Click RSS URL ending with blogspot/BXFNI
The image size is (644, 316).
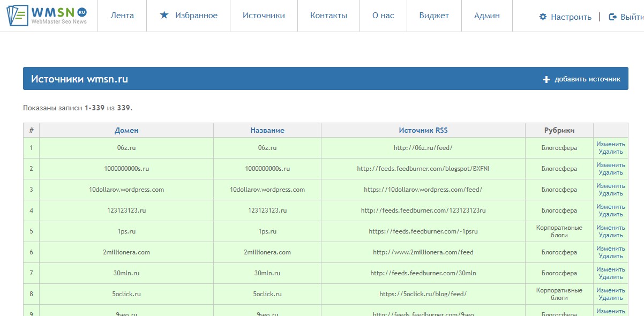(x=423, y=169)
